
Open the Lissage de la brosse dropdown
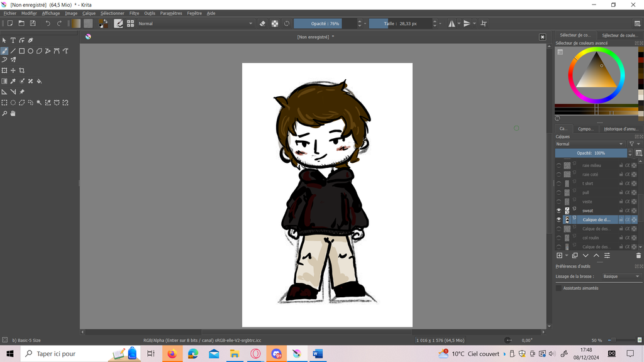pyautogui.click(x=620, y=277)
